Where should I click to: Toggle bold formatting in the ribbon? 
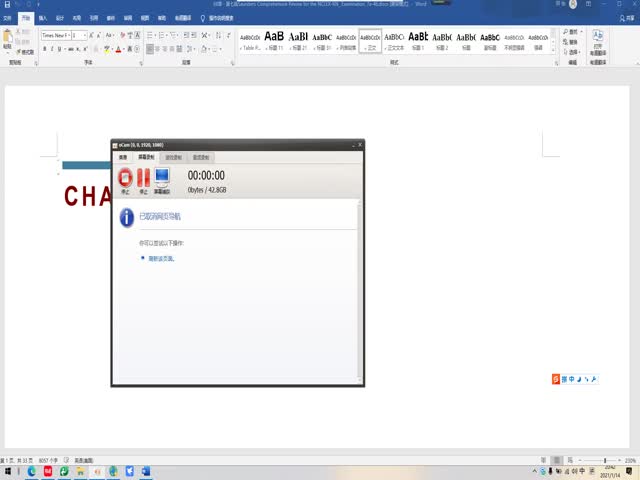pos(45,48)
